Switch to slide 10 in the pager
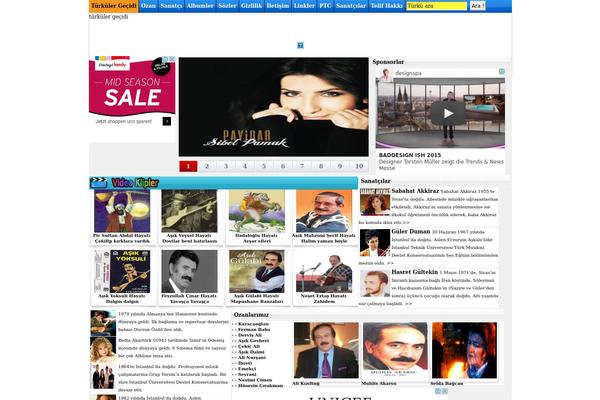 (x=359, y=166)
